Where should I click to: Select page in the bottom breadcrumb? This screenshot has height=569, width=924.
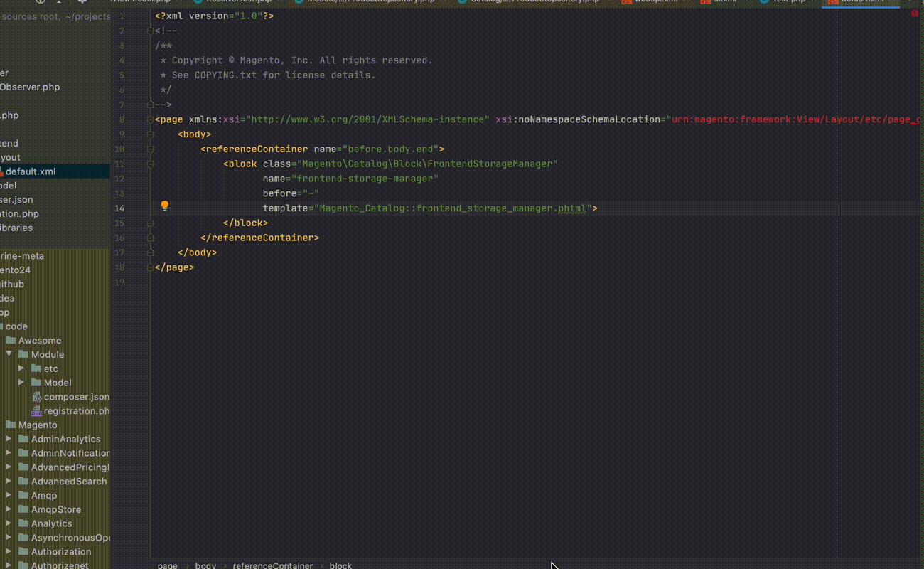[168, 565]
